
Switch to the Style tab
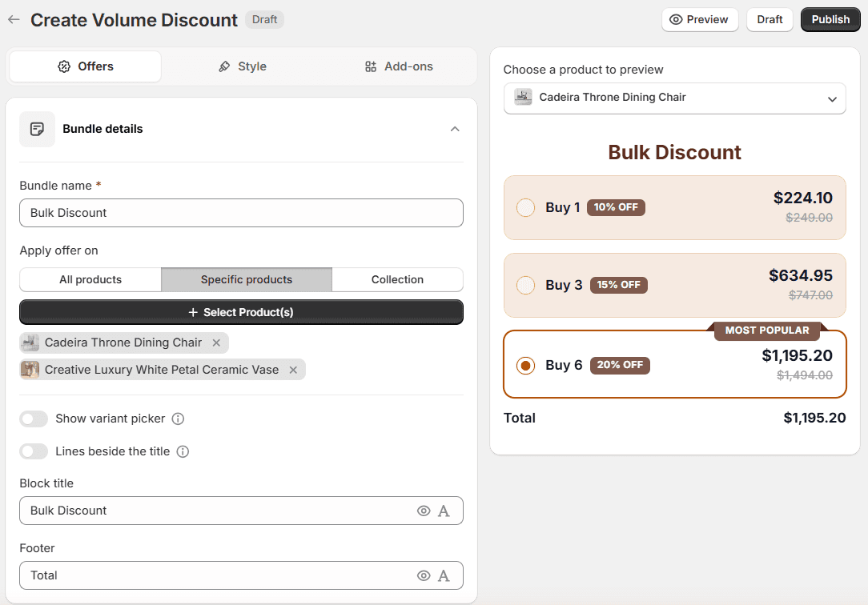tap(242, 67)
